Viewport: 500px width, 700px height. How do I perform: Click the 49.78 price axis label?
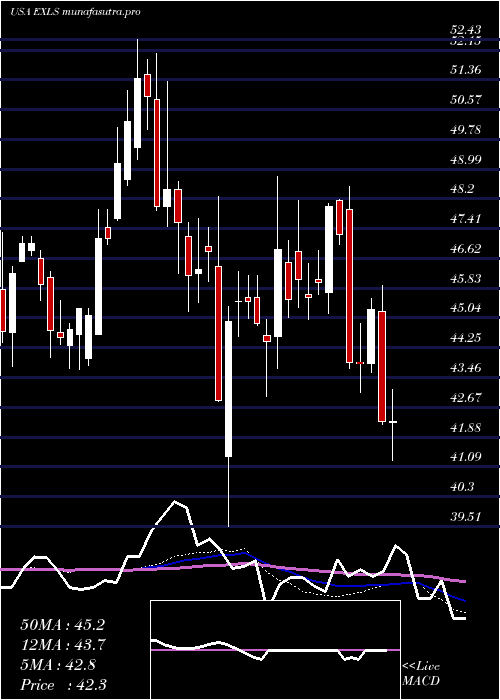pyautogui.click(x=466, y=129)
